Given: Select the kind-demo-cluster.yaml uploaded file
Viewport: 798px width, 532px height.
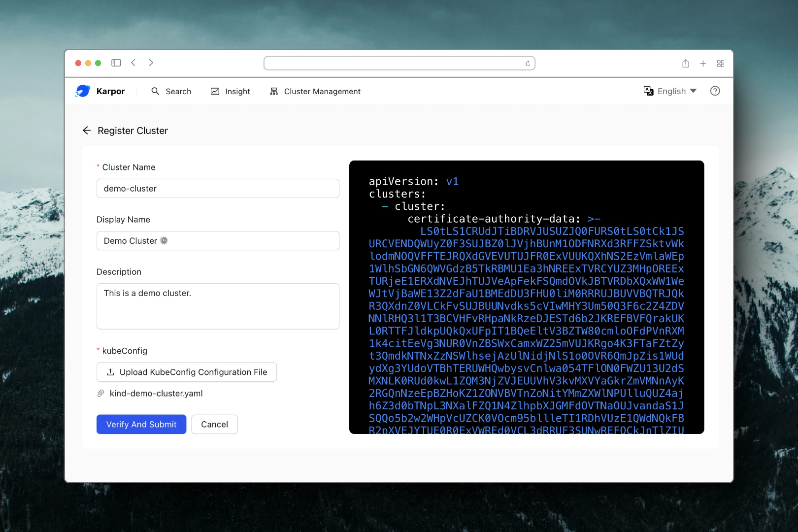Looking at the screenshot, I should pyautogui.click(x=156, y=394).
